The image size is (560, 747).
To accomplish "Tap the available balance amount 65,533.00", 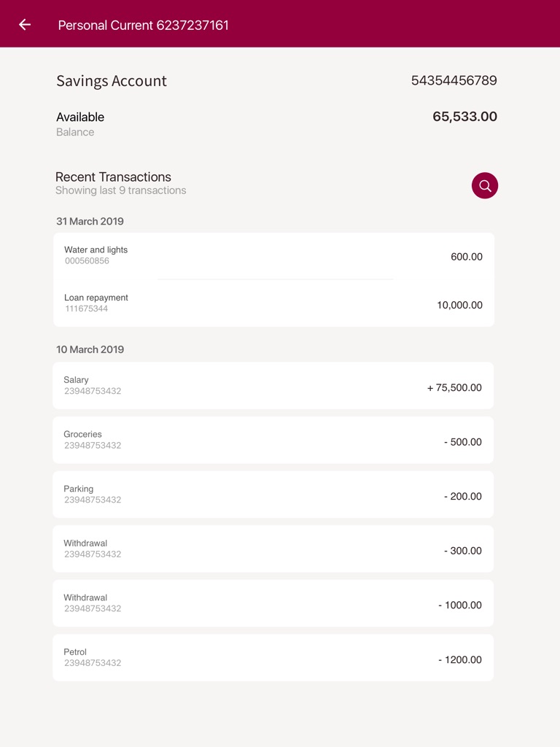I will click(464, 117).
